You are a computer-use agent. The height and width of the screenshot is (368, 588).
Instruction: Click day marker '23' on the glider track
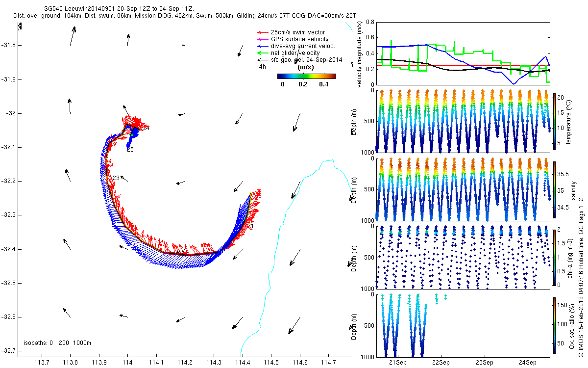point(116,178)
